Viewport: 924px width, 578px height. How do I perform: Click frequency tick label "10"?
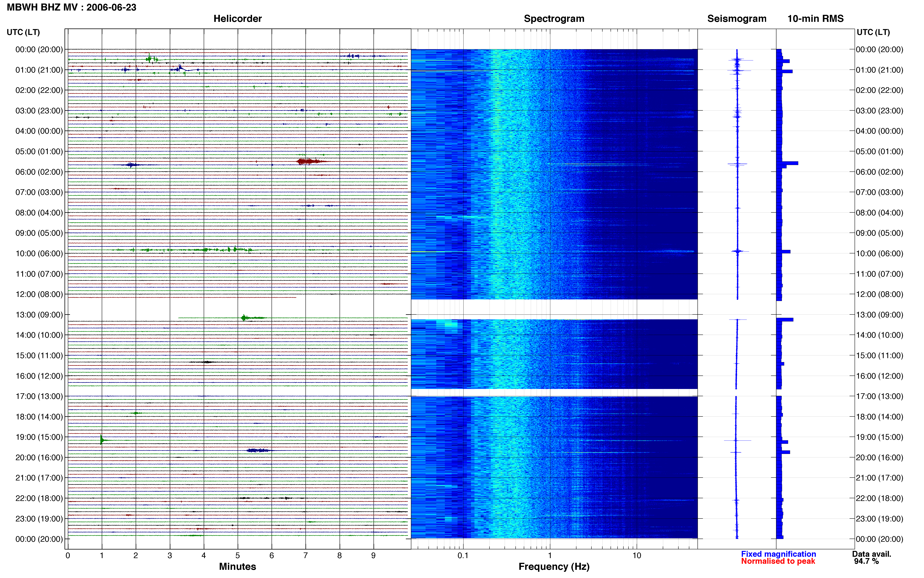click(637, 556)
